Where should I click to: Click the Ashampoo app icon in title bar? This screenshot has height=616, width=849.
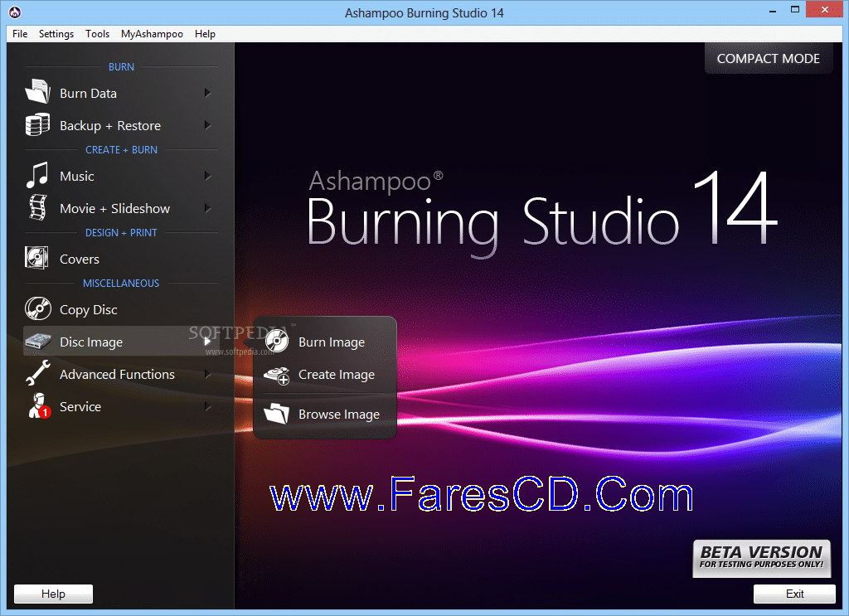(x=15, y=12)
